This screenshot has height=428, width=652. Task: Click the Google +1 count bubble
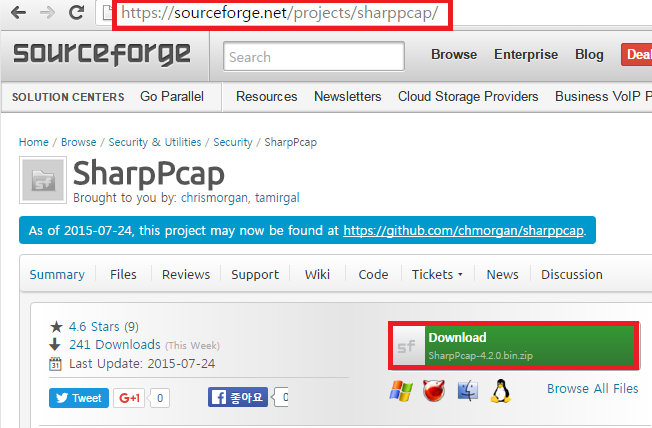coord(160,398)
